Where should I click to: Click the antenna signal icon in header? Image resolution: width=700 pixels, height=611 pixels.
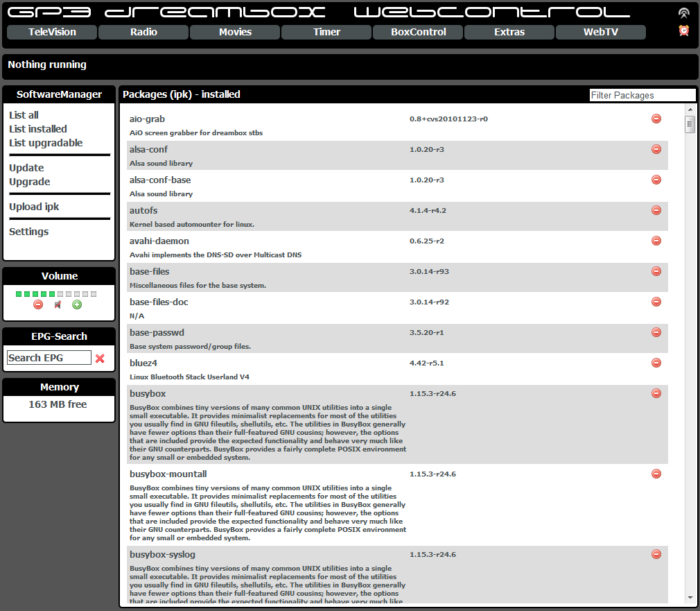point(683,13)
